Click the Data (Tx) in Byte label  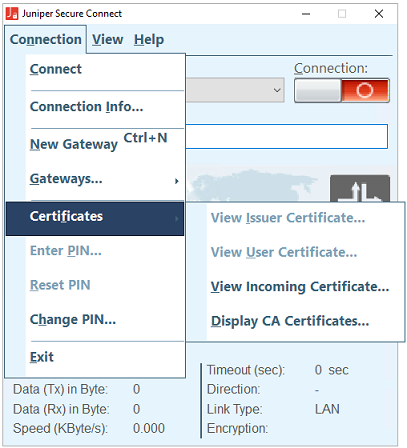[x=60, y=389]
